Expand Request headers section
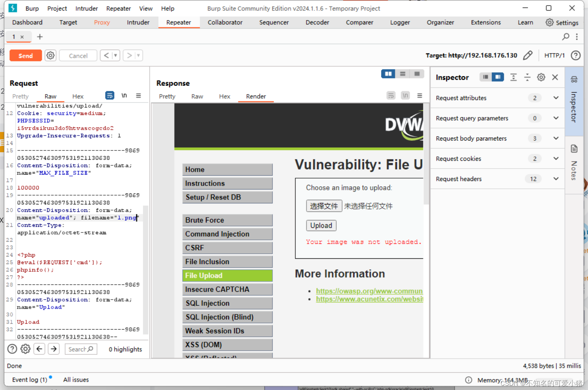The image size is (588, 390). click(x=497, y=179)
